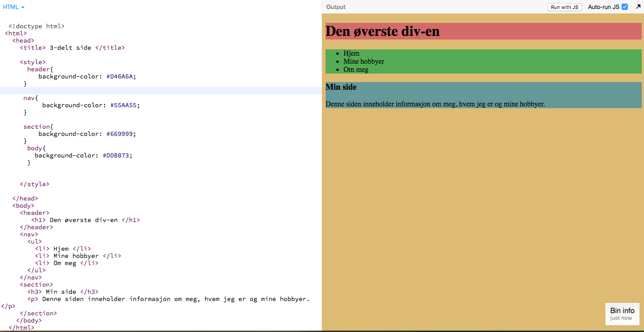
Task: Click the section selector line in CSS
Action: click(x=38, y=127)
